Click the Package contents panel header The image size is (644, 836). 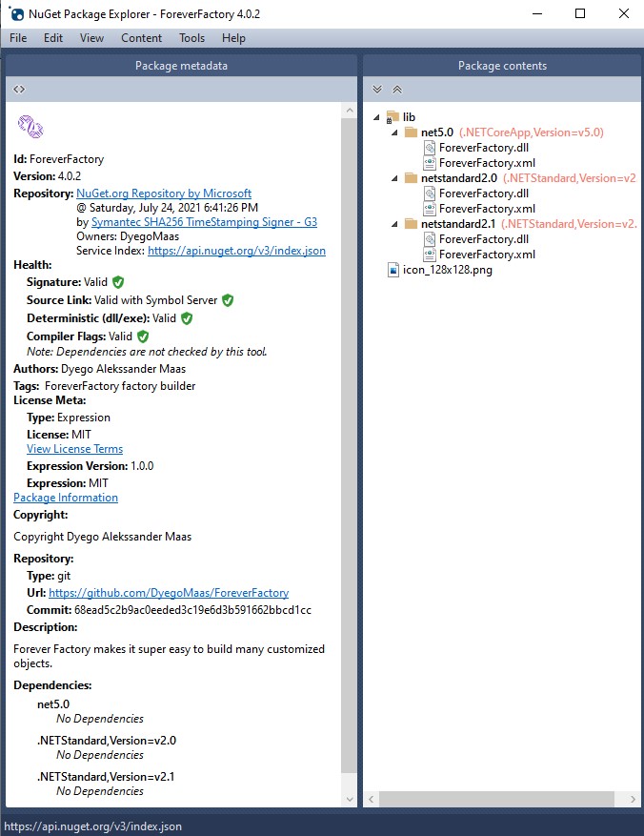(x=502, y=66)
